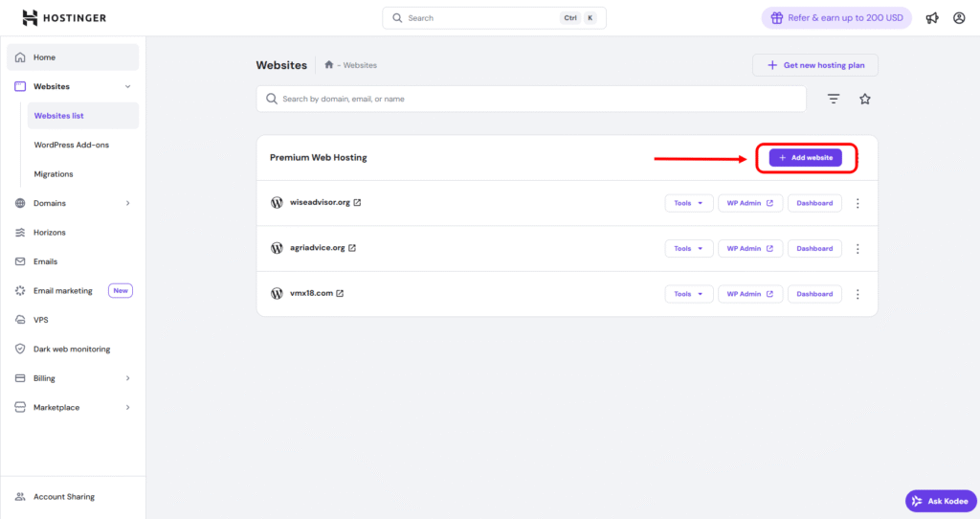
Task: Click the Billing card icon
Action: [x=20, y=378]
